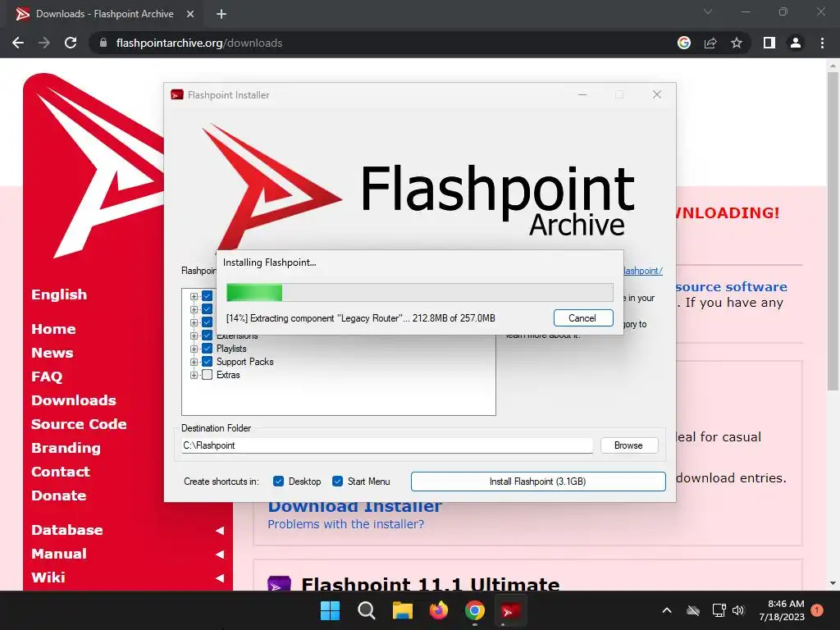Open Contact in the site sidebar
840x630 pixels.
coord(61,472)
